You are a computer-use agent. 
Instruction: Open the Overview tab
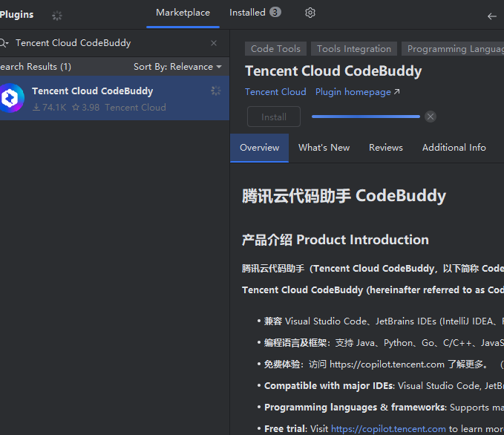pyautogui.click(x=259, y=148)
